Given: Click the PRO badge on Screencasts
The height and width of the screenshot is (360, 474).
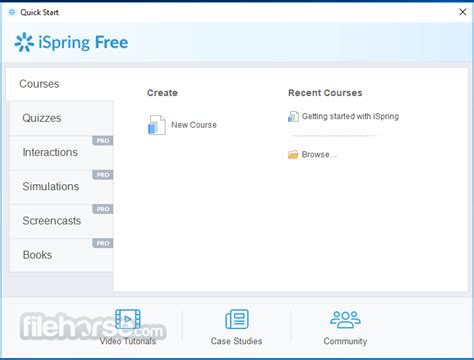Looking at the screenshot, I should [x=103, y=209].
